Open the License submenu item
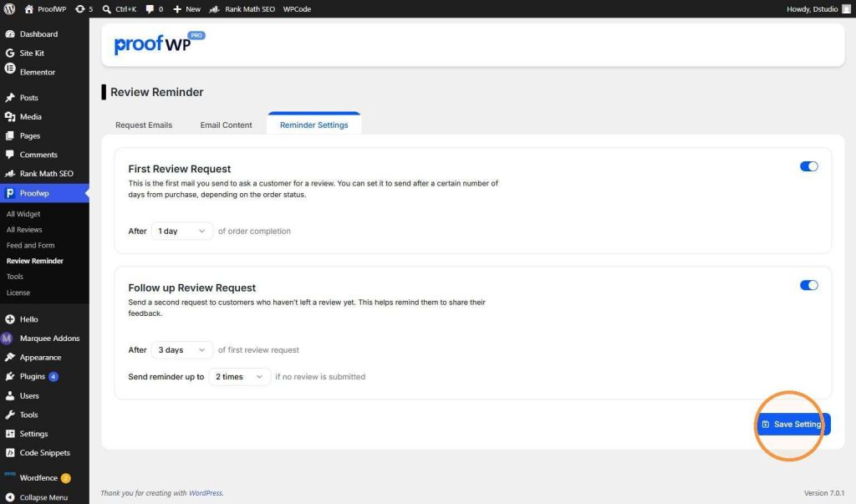 click(18, 293)
